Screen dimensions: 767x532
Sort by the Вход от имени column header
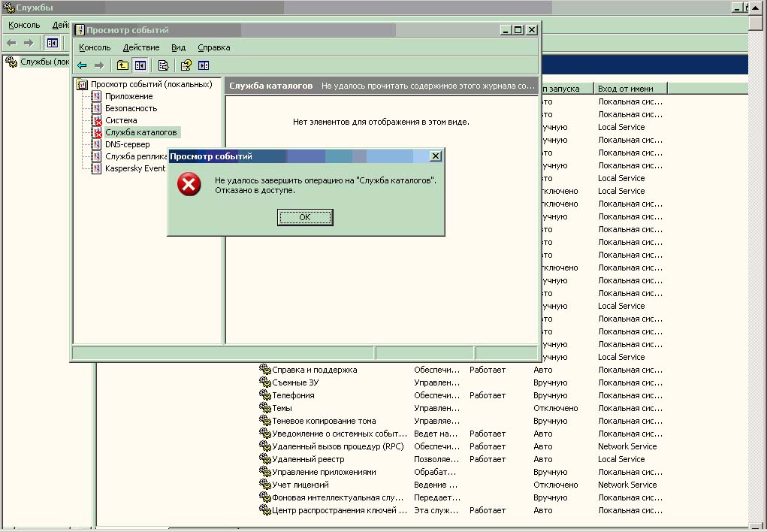pyautogui.click(x=630, y=89)
